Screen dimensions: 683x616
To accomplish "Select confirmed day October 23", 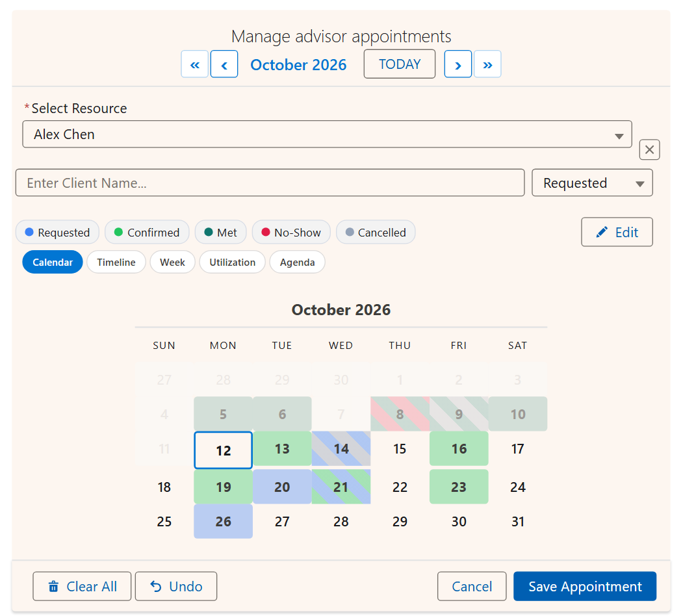I will 459,487.
